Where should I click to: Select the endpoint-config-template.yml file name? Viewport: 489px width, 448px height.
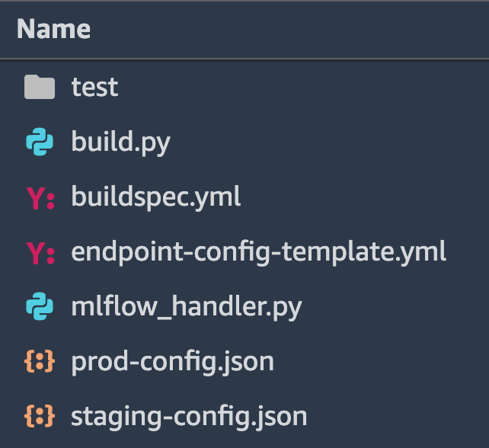258,253
